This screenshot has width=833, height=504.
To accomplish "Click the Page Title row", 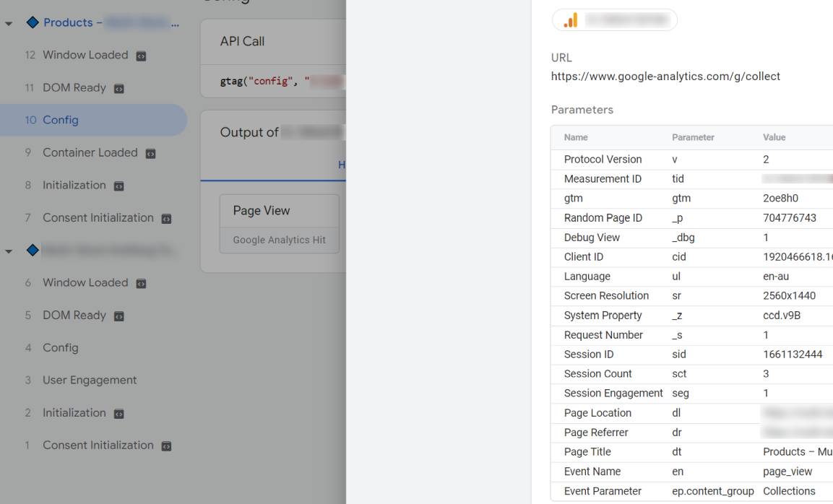I will click(x=691, y=453).
